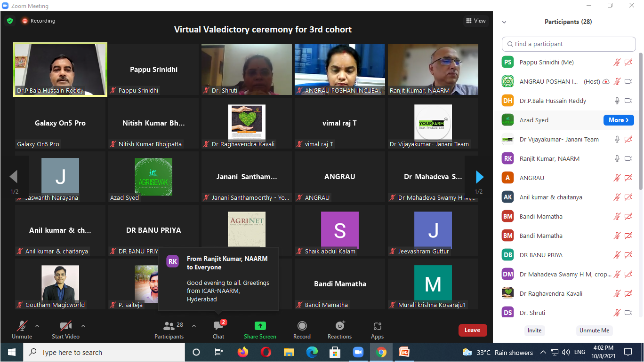
Task: Open the Reactions emoji menu
Action: coord(339,326)
